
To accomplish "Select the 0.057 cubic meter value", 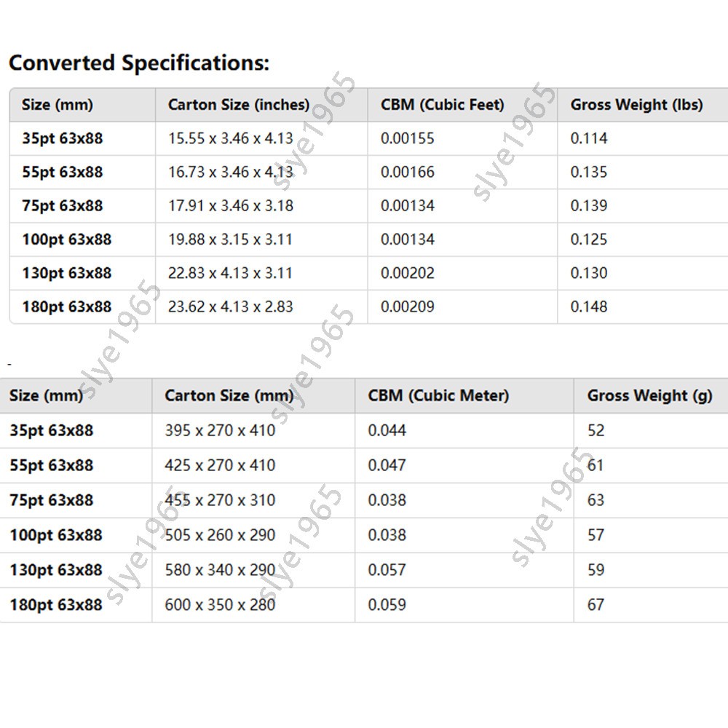I will click(387, 570).
